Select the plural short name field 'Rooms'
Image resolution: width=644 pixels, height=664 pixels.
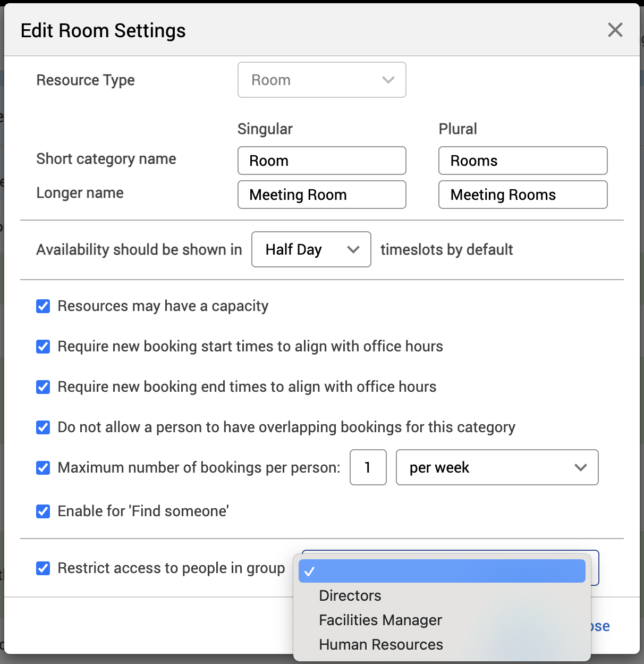pyautogui.click(x=522, y=161)
